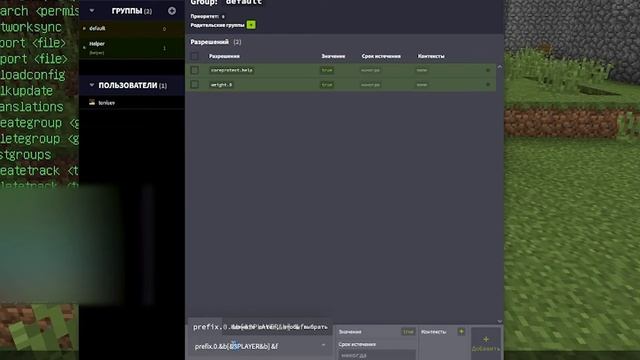Toggle true value of weight.0
This screenshot has width=640, height=360.
[x=327, y=84]
